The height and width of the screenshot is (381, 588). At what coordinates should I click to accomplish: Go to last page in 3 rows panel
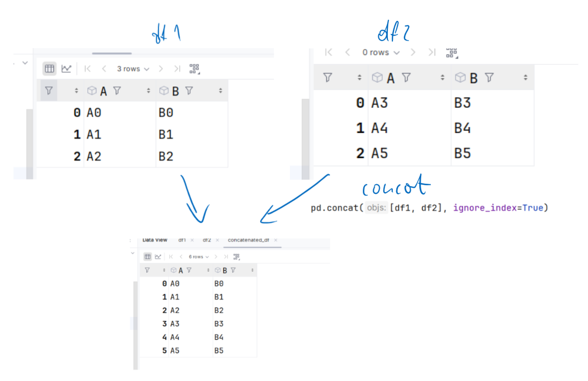tap(177, 69)
